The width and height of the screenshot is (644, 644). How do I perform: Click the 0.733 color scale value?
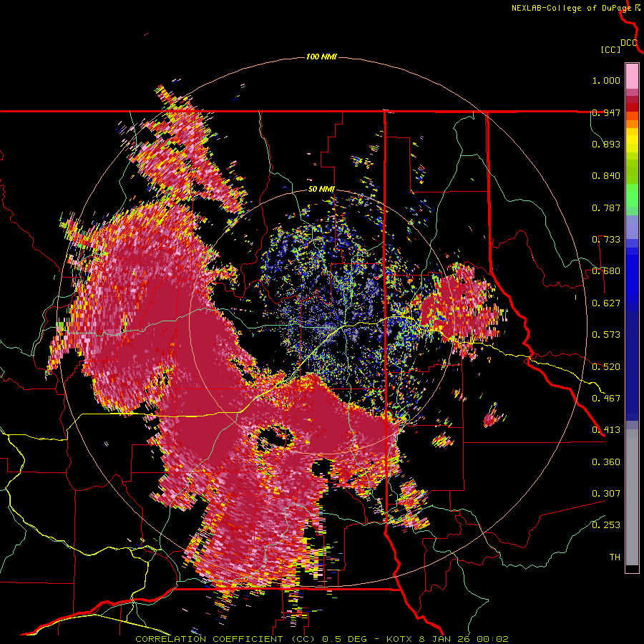click(x=606, y=240)
